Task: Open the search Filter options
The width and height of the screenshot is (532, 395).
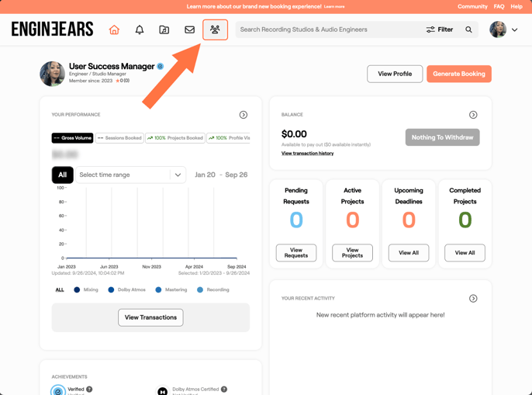Action: pyautogui.click(x=440, y=30)
